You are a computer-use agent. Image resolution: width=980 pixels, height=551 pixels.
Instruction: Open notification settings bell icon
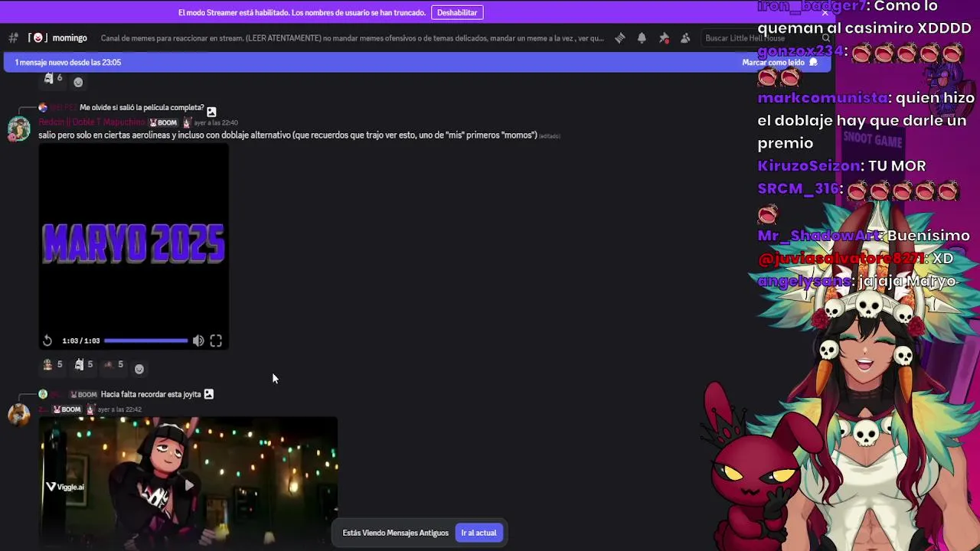point(642,38)
